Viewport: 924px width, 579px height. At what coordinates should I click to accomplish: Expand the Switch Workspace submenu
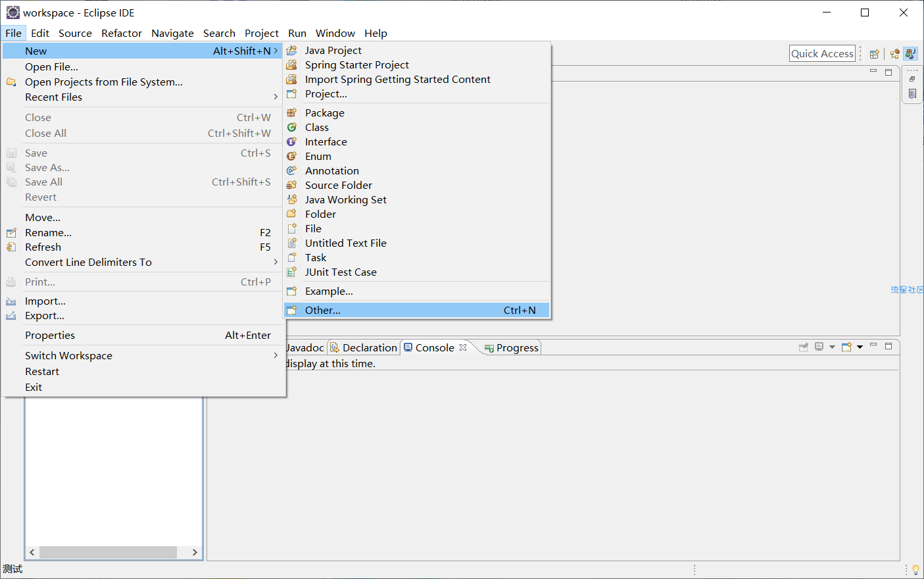point(143,355)
